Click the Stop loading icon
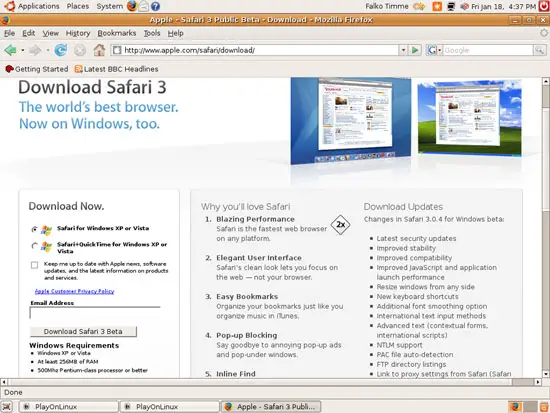The height and width of the screenshot is (413, 550). (80, 50)
